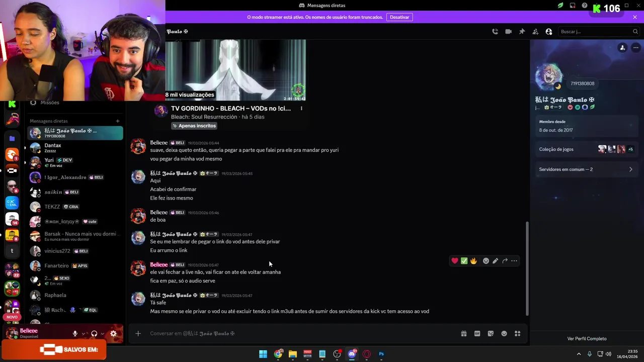
Task: Open Photoshop from the taskbar
Action: coord(381,354)
